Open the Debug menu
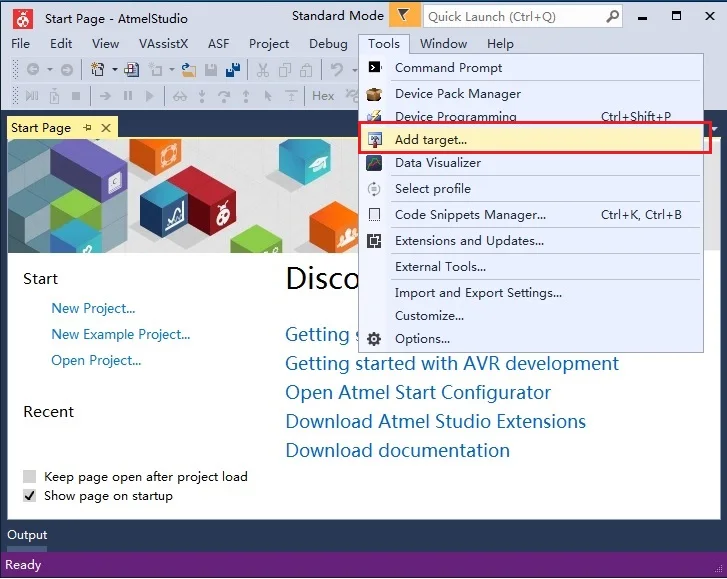The width and height of the screenshot is (727, 579). [328, 44]
